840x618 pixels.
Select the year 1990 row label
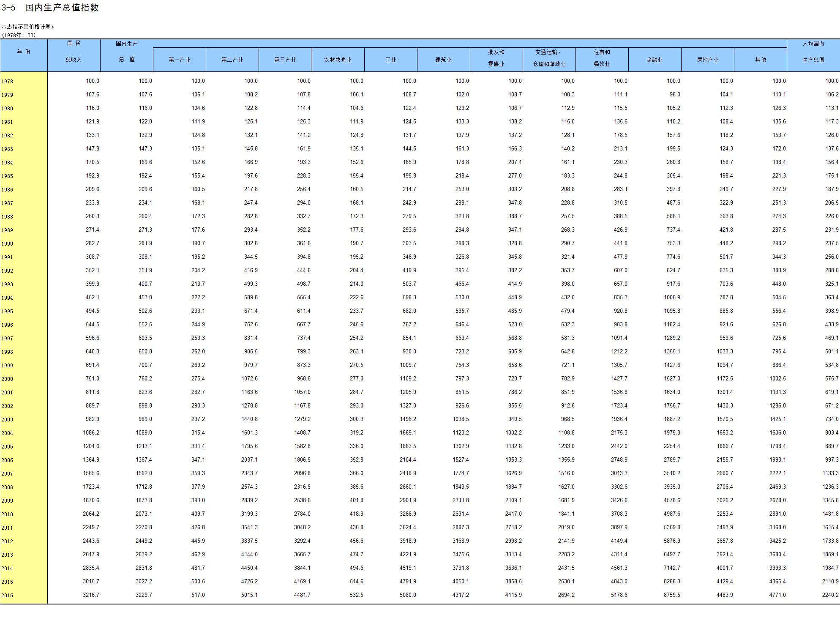[7, 243]
